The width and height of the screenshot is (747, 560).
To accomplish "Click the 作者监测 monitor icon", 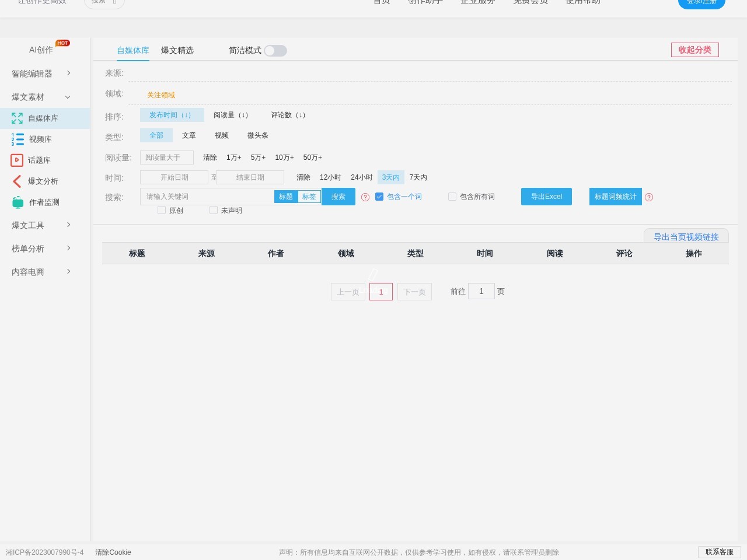I will (x=16, y=202).
